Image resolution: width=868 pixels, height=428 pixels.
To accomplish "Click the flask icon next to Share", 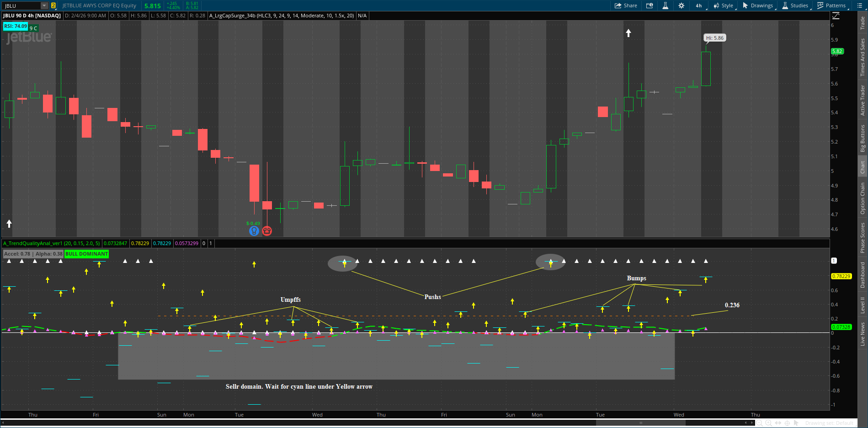I will point(665,5).
